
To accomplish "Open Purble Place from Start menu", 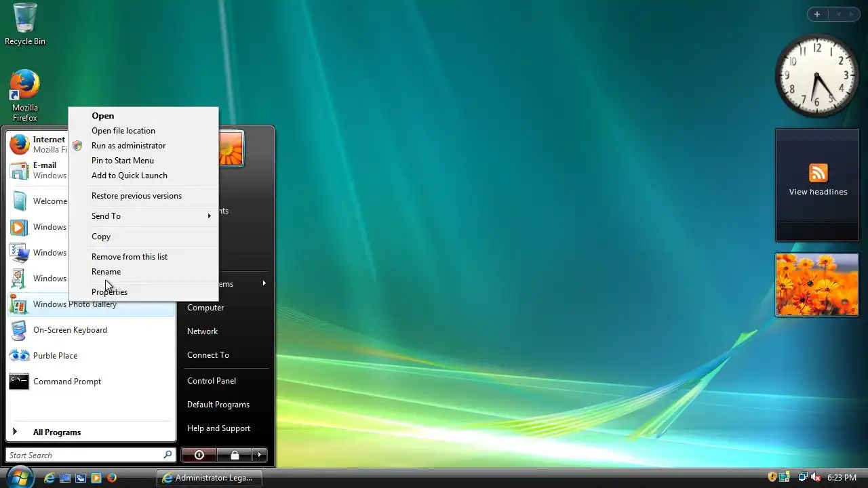I will pos(90,356).
